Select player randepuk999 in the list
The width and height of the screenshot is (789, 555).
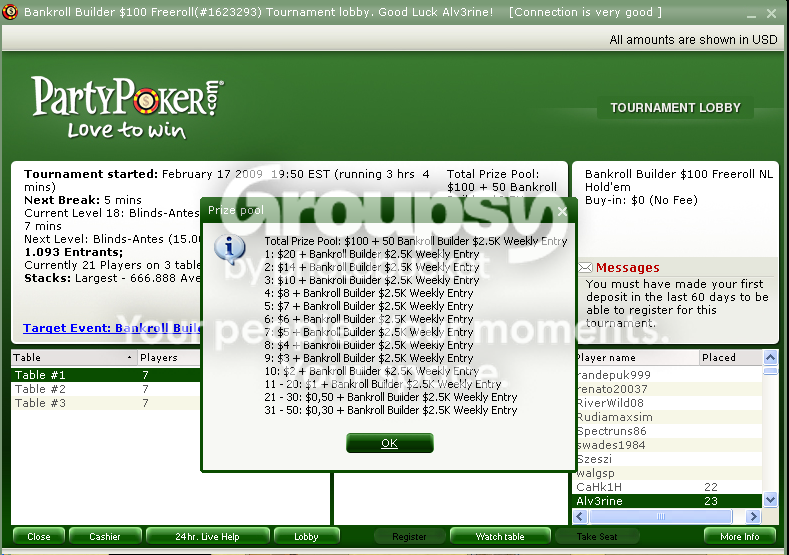pyautogui.click(x=668, y=375)
